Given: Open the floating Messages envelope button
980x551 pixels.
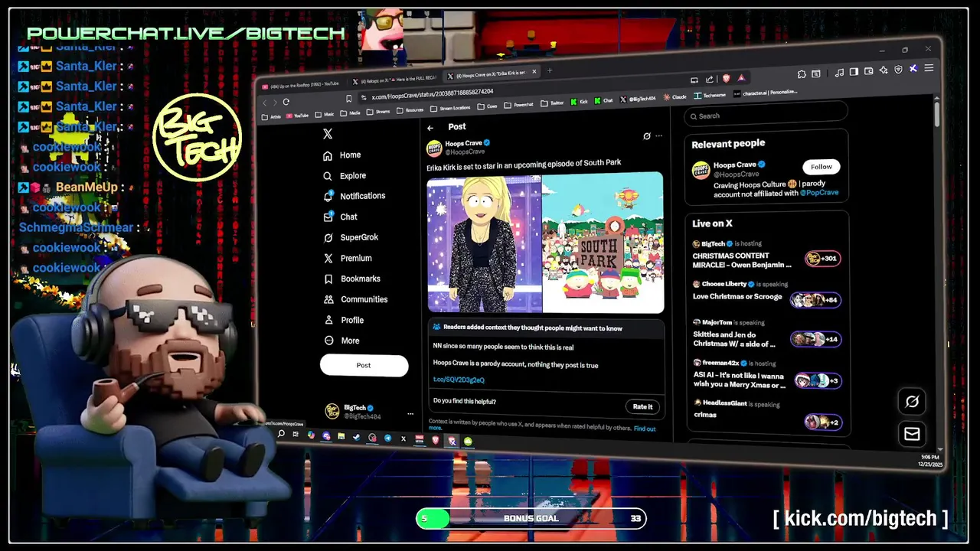Looking at the screenshot, I should click(912, 434).
